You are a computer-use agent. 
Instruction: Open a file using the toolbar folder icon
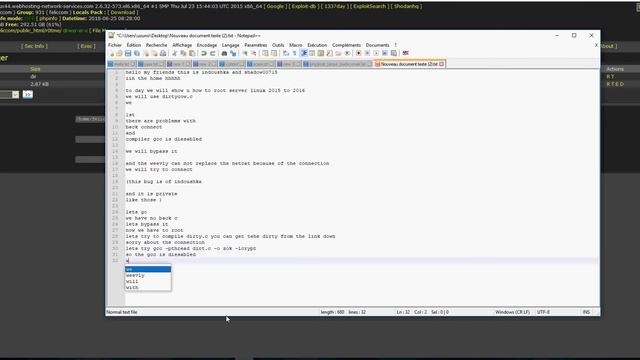(119, 53)
